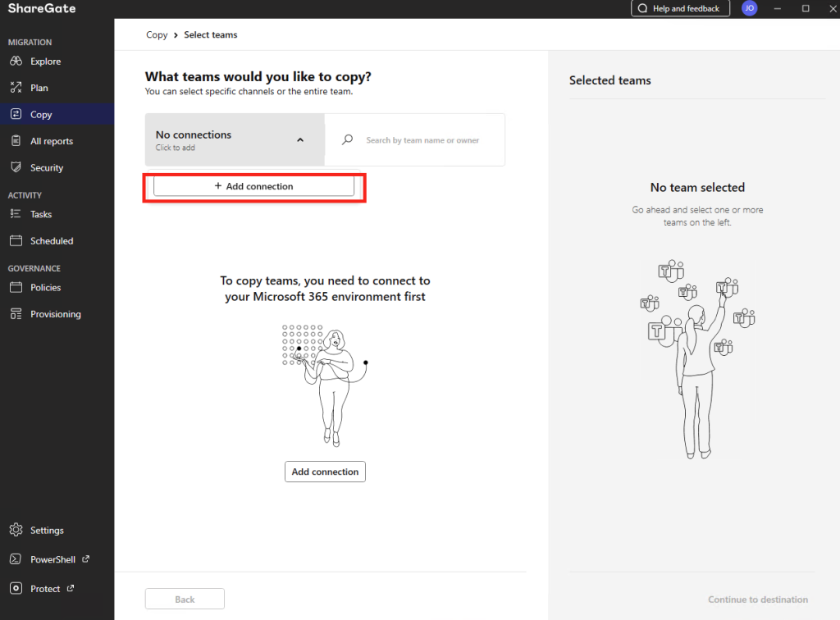The image size is (840, 620).
Task: Click the Click to add subtitle
Action: coord(176,148)
